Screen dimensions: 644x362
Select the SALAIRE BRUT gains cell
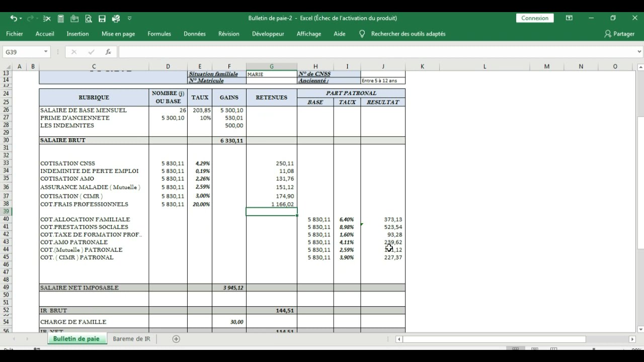pyautogui.click(x=229, y=140)
